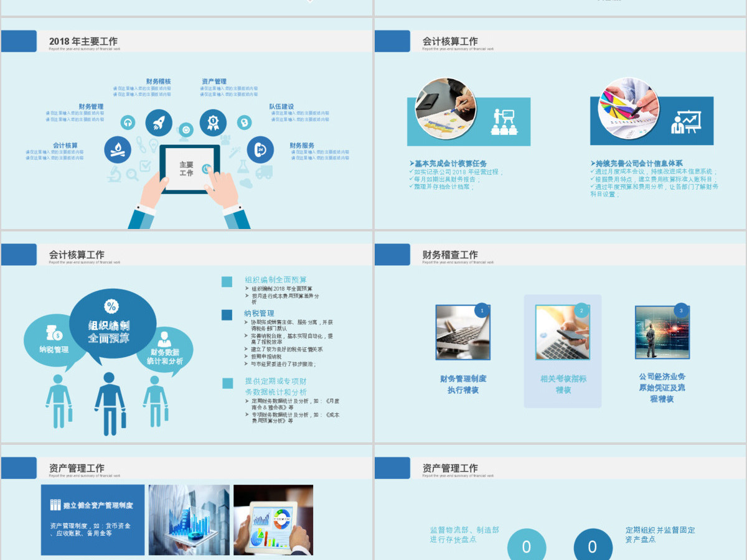Open the laptop keyboard photo
This screenshot has width=747, height=560.
click(463, 332)
